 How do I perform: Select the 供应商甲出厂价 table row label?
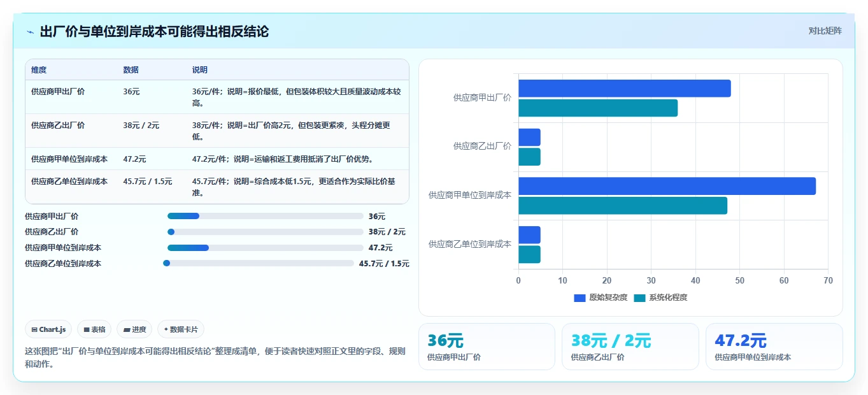click(x=58, y=92)
